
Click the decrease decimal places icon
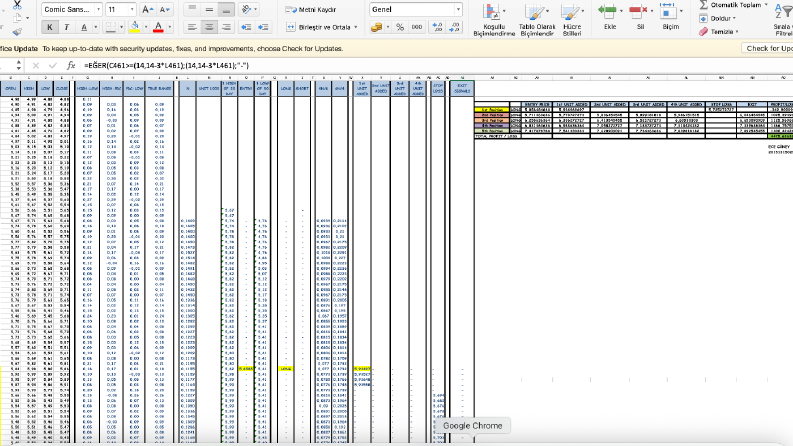point(455,27)
